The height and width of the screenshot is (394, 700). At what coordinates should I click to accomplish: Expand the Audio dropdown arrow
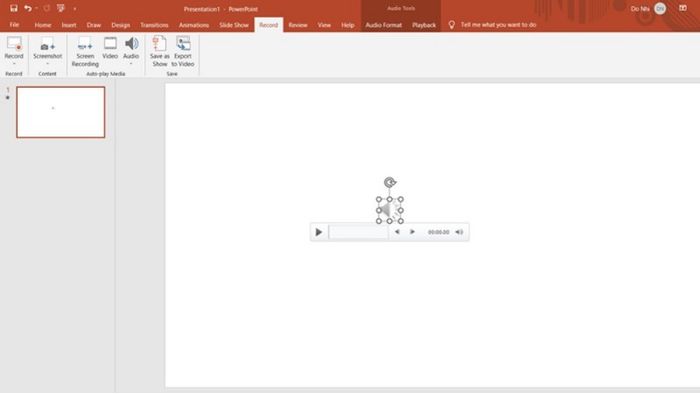pyautogui.click(x=131, y=64)
